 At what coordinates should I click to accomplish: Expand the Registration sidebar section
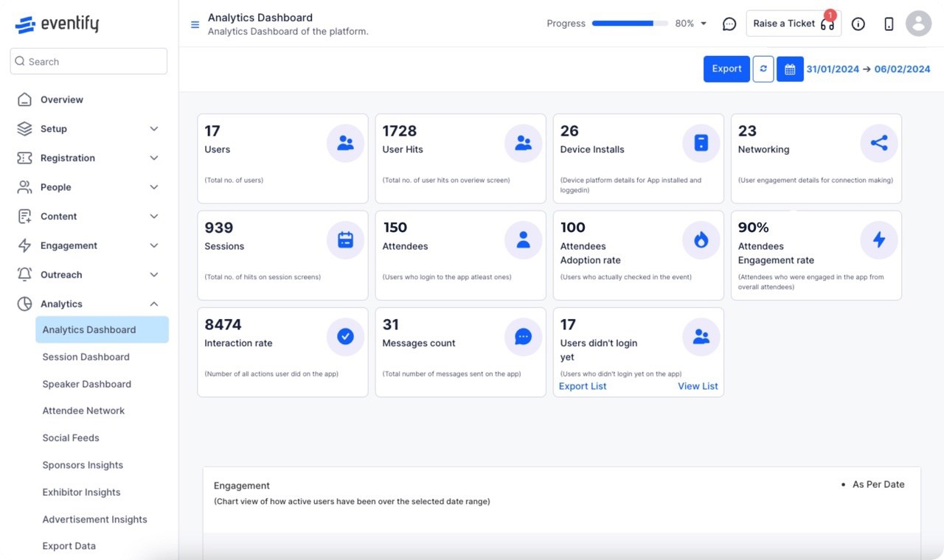click(x=153, y=158)
